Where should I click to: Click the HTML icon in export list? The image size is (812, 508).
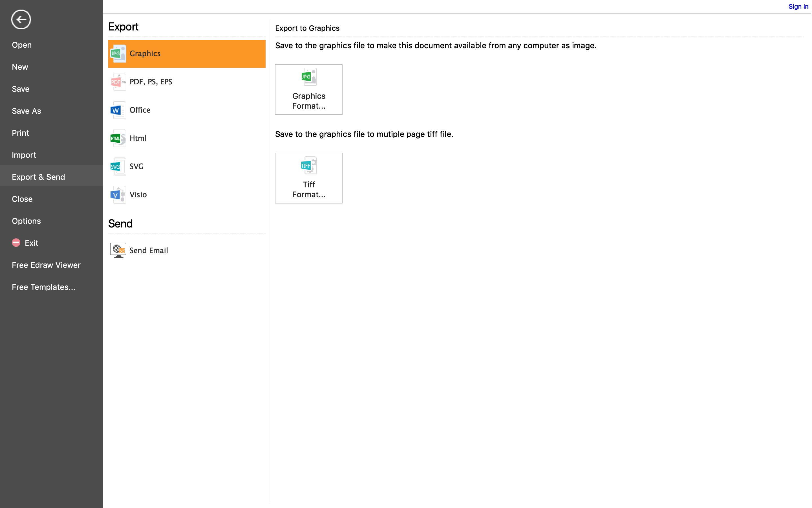(x=118, y=138)
